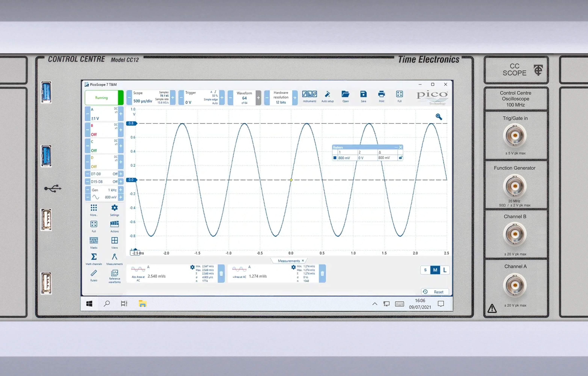
Task: Select the Rulers tool icon
Action: 94,273
